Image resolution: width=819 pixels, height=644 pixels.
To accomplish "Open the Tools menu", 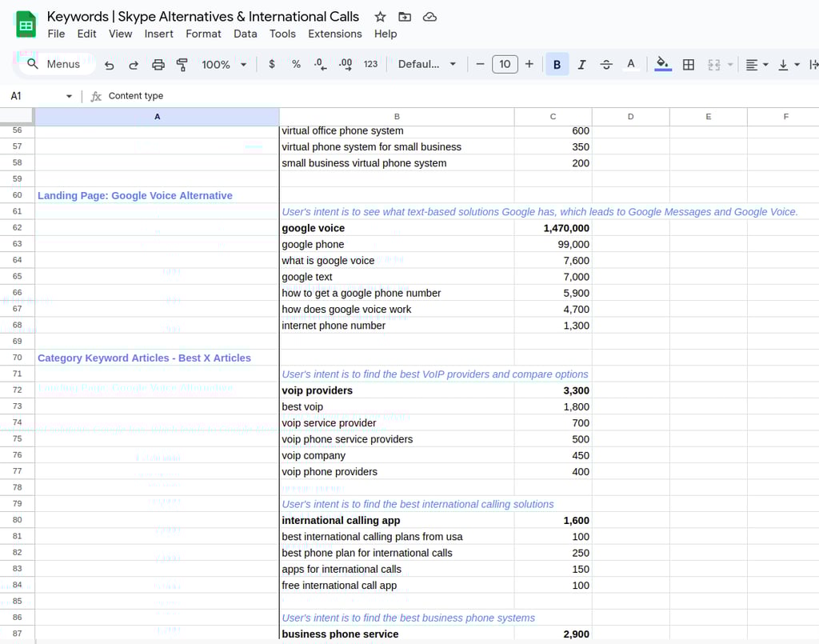I will [x=282, y=34].
